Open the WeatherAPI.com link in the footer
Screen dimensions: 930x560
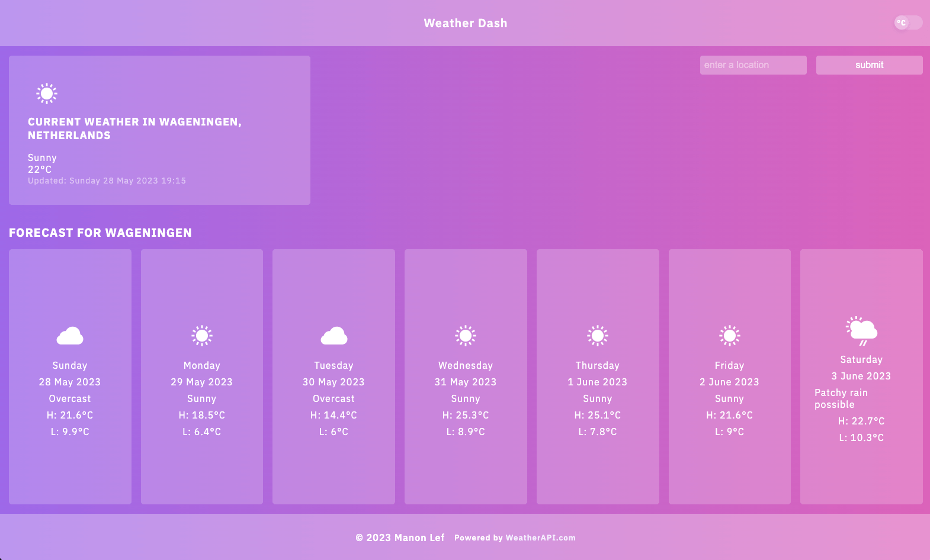(540, 538)
